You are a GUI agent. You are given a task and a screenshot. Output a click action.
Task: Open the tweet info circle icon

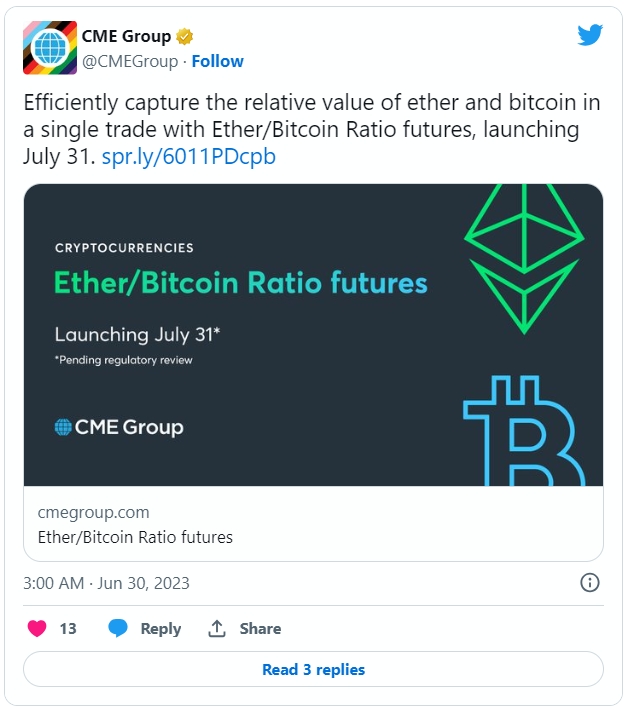[590, 583]
